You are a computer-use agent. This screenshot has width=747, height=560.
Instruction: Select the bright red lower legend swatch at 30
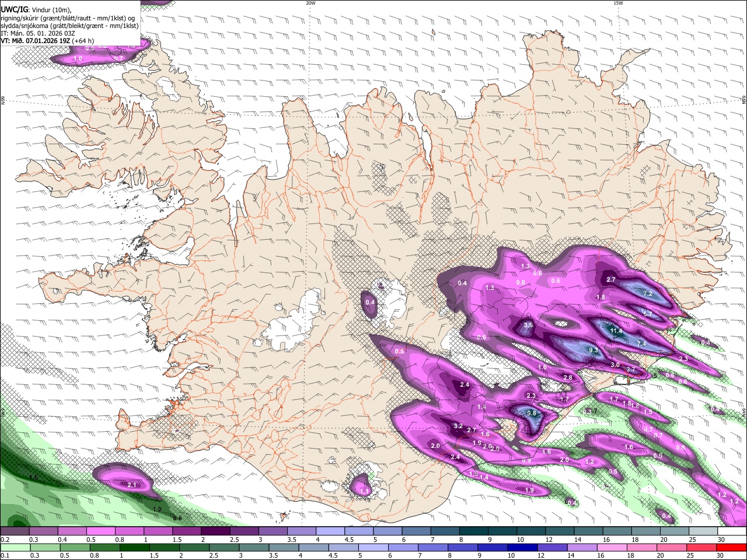[x=731, y=547]
